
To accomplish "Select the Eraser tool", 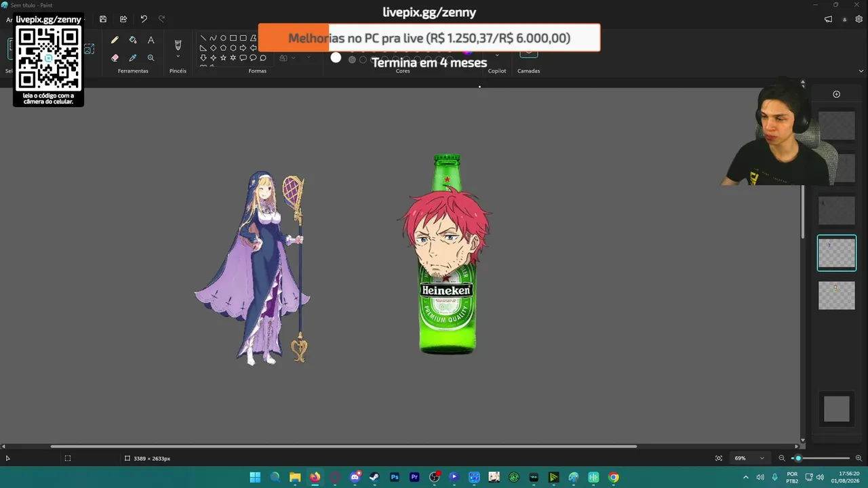I will 115,58.
